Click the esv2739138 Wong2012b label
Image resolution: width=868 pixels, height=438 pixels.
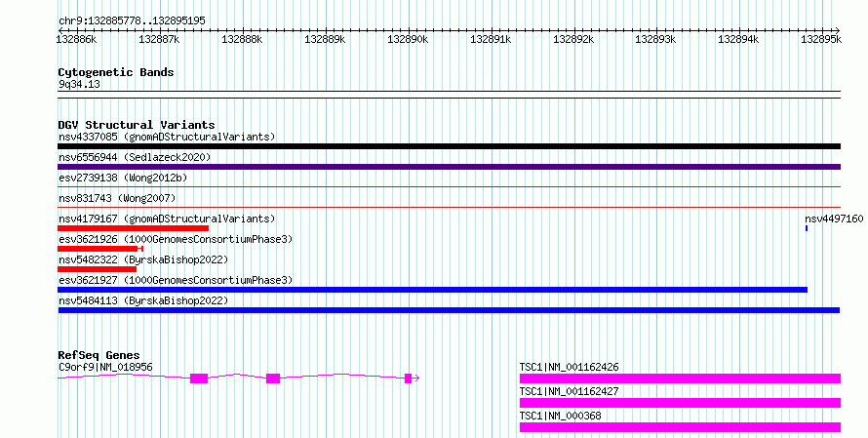[123, 178]
